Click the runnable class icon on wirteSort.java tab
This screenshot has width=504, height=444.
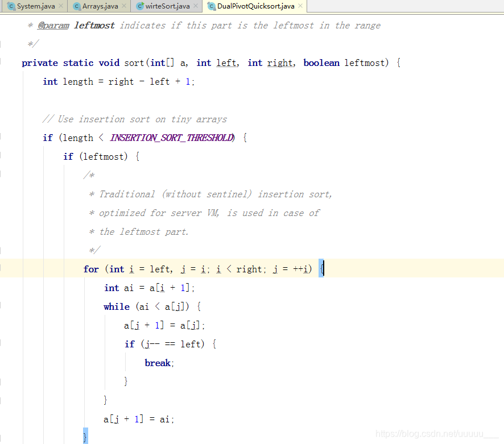coord(140,6)
